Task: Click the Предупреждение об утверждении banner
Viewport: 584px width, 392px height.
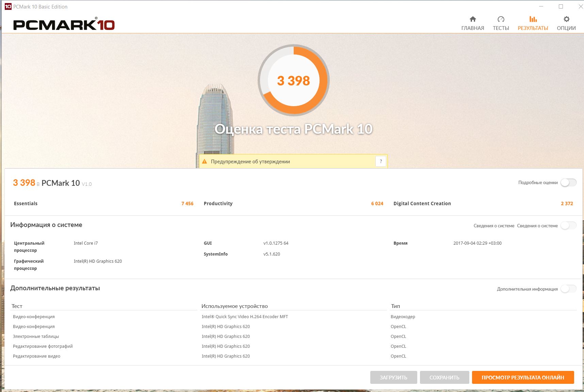Action: click(x=293, y=161)
